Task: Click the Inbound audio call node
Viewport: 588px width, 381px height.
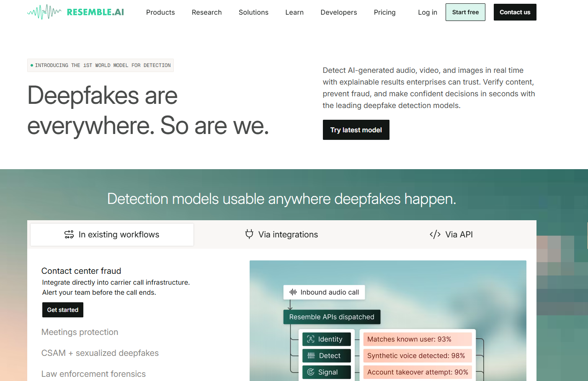Action: 324,292
